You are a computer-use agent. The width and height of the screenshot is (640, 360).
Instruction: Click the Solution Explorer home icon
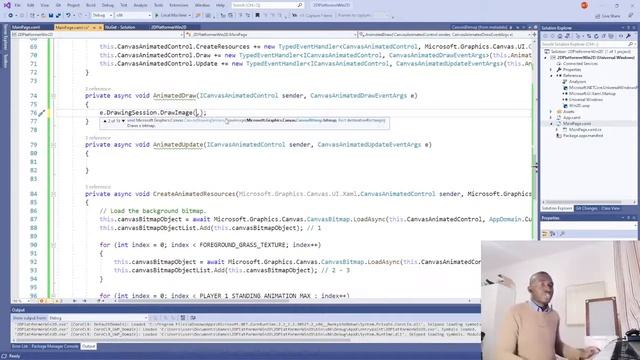(x=560, y=36)
